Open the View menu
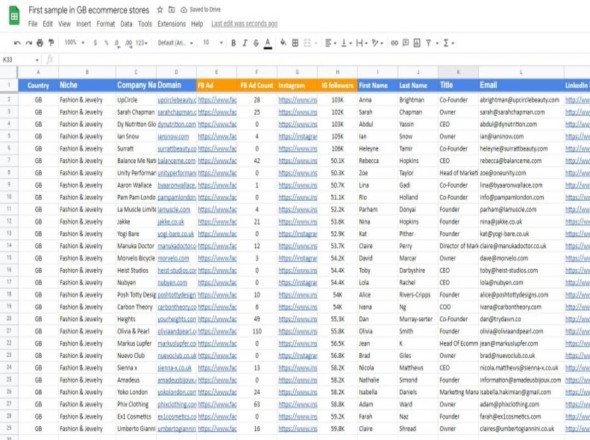The height and width of the screenshot is (440, 590). [x=64, y=24]
